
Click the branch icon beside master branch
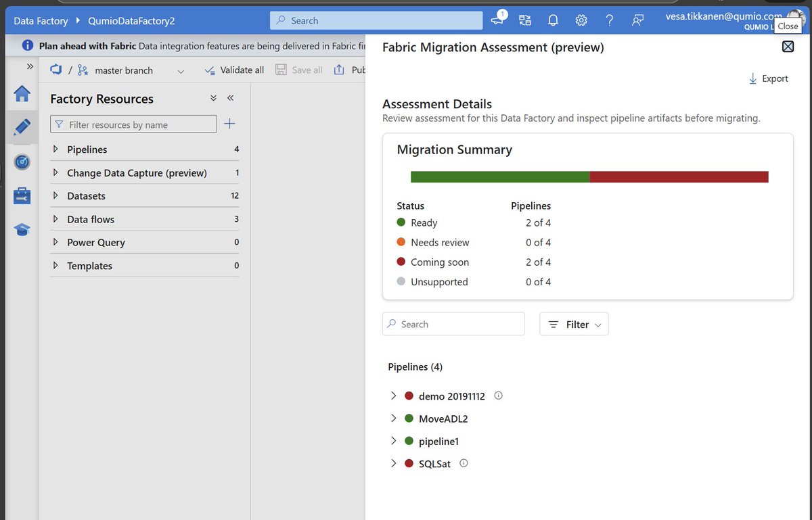[83, 70]
